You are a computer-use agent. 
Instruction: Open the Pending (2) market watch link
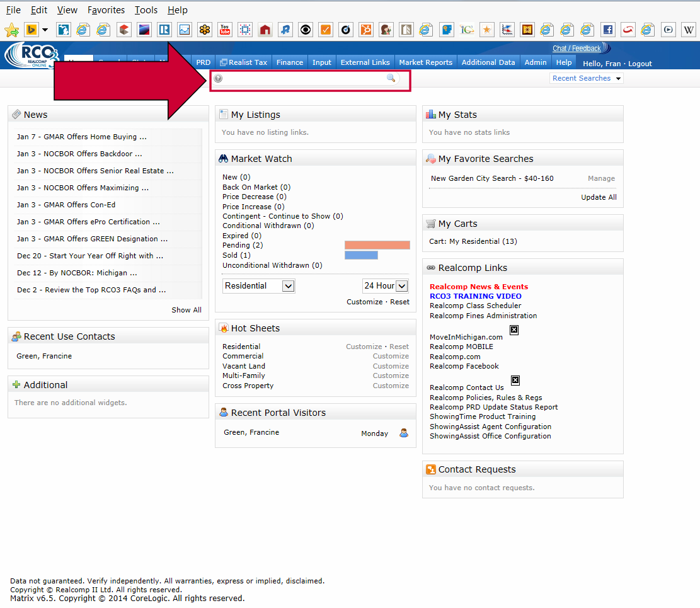243,245
